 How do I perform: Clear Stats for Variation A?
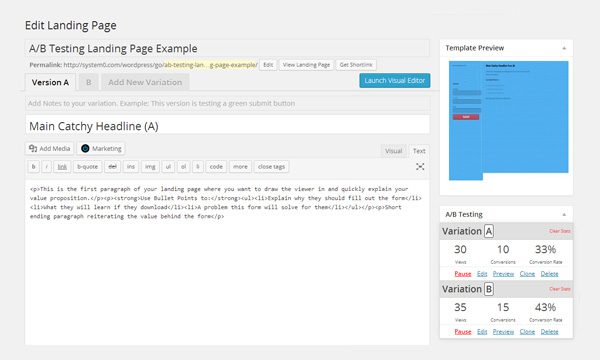tap(560, 231)
